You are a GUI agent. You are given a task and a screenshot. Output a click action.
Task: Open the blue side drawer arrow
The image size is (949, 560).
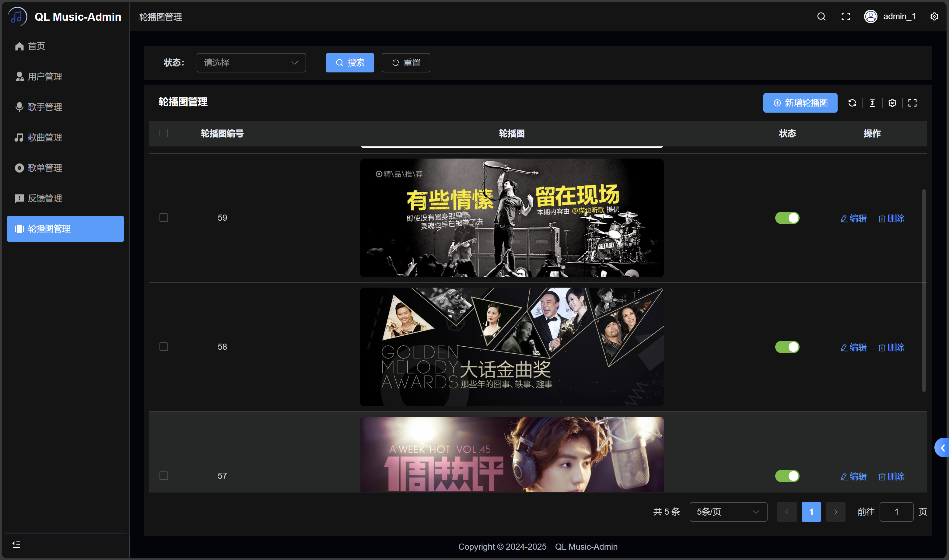942,448
